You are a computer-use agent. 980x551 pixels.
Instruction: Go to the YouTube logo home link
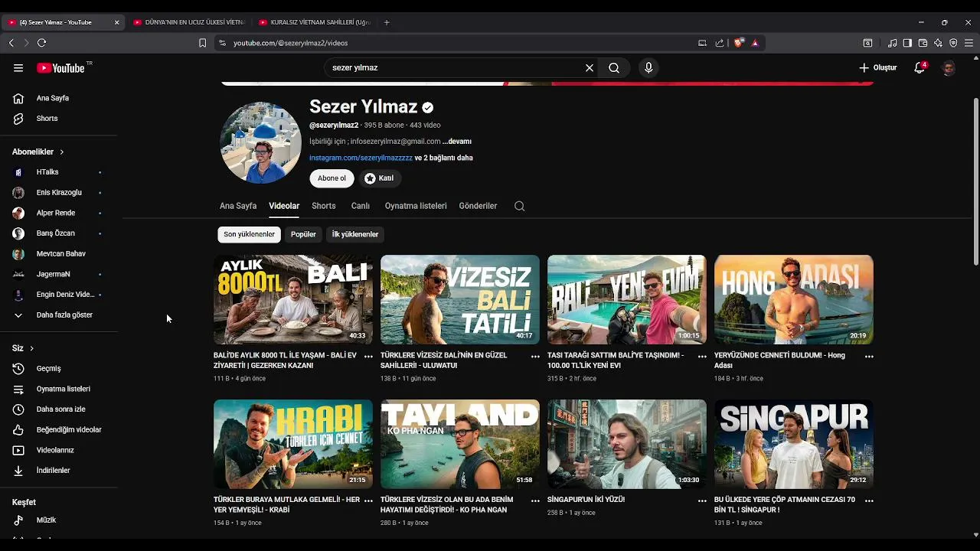pos(61,68)
